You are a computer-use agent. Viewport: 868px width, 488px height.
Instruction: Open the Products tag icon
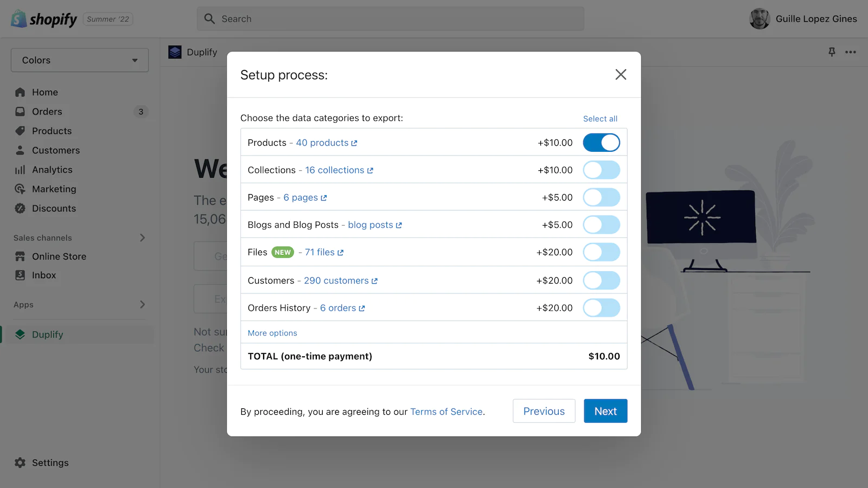pyautogui.click(x=20, y=131)
